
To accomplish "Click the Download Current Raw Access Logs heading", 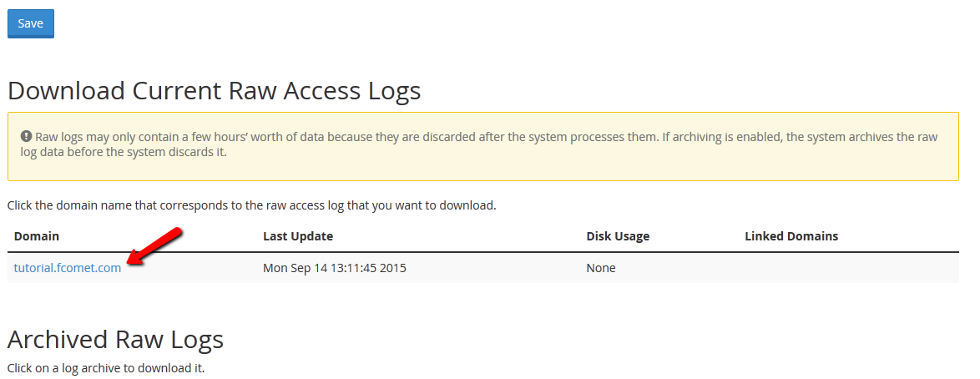I will (214, 90).
